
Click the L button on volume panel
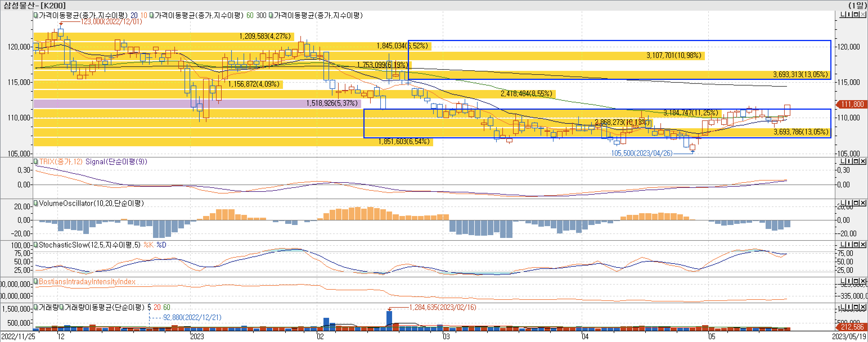pos(843,307)
